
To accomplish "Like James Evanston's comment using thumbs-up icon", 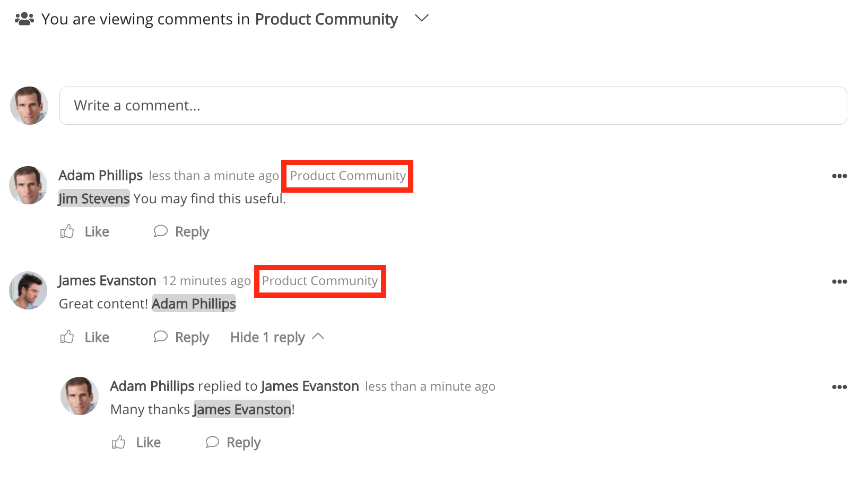I will (67, 337).
